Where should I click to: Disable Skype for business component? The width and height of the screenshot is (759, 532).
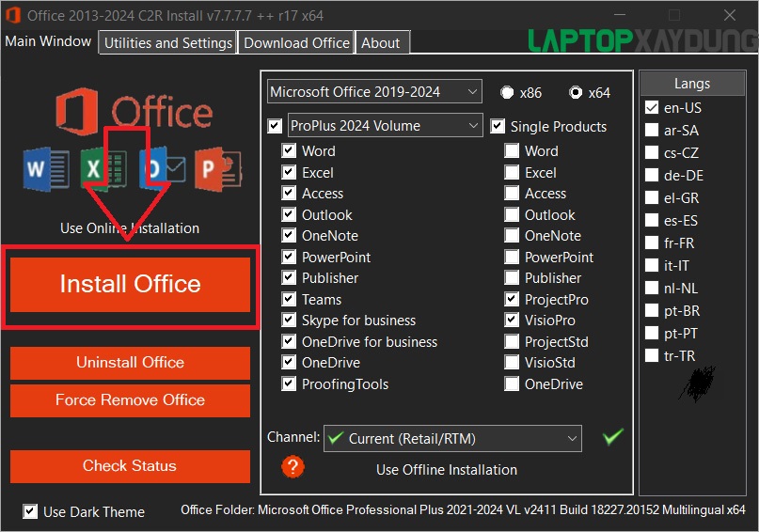click(289, 320)
